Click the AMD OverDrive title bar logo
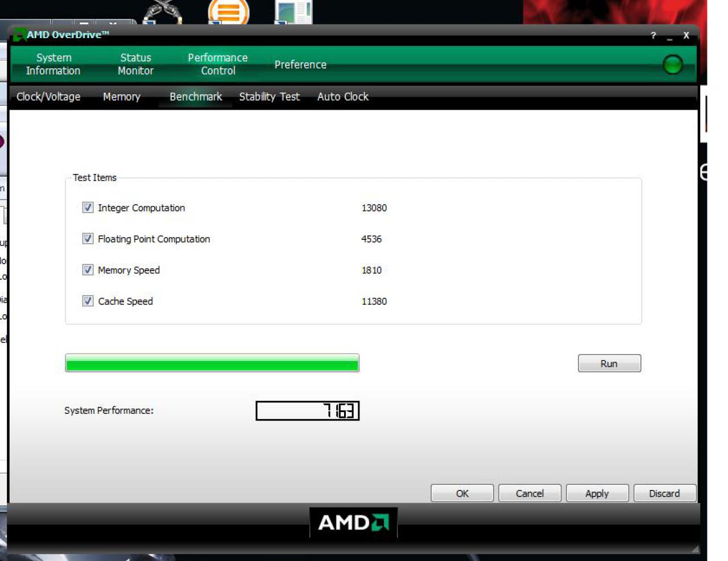728x561 pixels. pos(19,35)
